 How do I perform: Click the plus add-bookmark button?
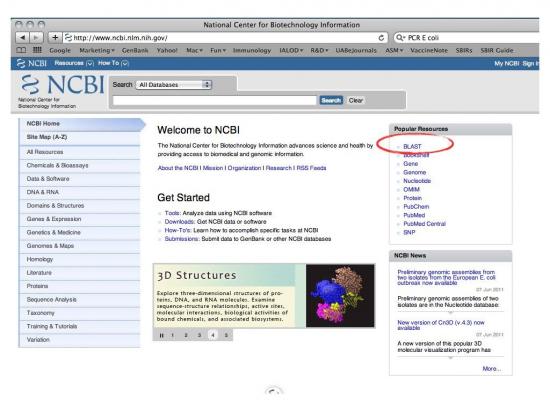(x=55, y=37)
